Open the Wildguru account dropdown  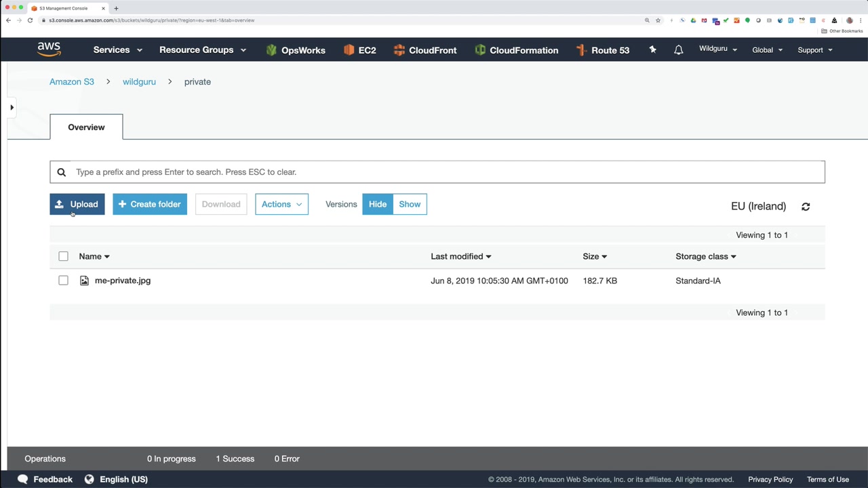[x=718, y=49]
